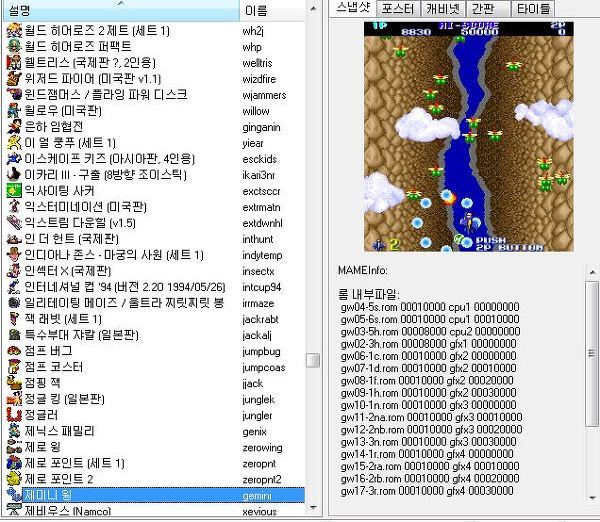Click the esckids game icon
The height and width of the screenshot is (522, 600).
(14, 159)
